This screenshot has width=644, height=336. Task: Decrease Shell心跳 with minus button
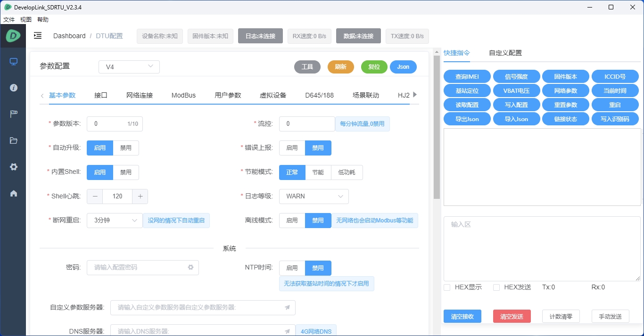pos(95,196)
